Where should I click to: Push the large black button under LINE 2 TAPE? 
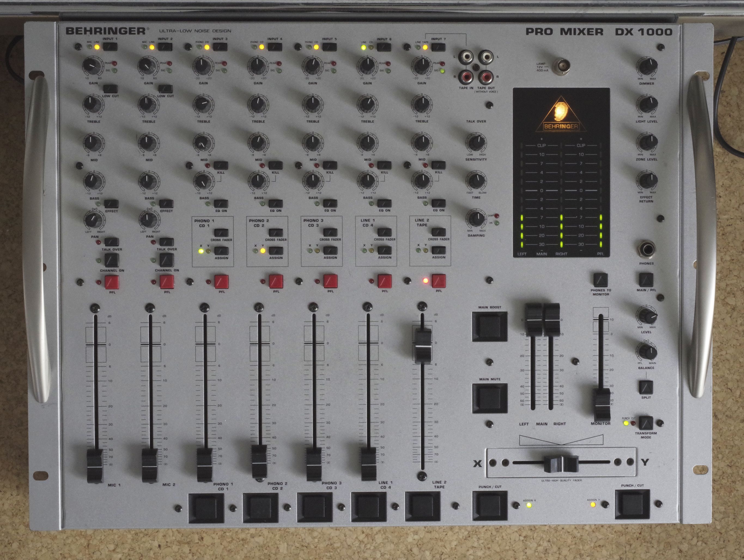(x=423, y=507)
